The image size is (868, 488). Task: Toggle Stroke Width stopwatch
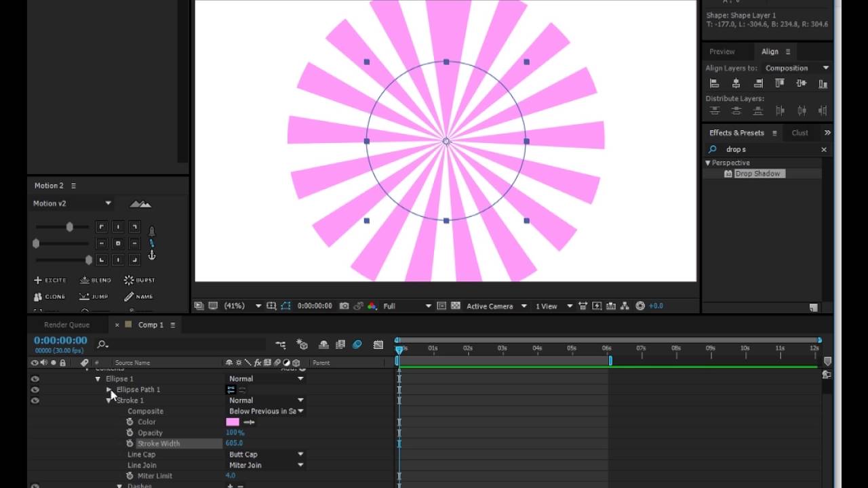coord(130,443)
